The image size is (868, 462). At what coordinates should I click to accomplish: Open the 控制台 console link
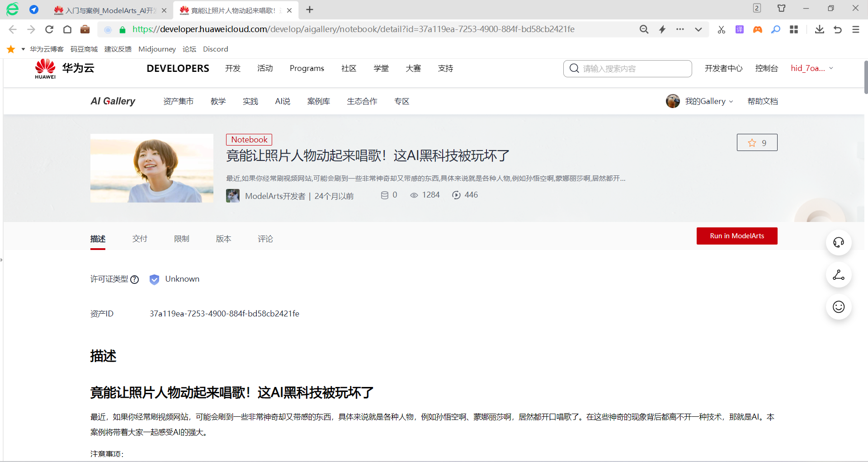click(x=767, y=69)
